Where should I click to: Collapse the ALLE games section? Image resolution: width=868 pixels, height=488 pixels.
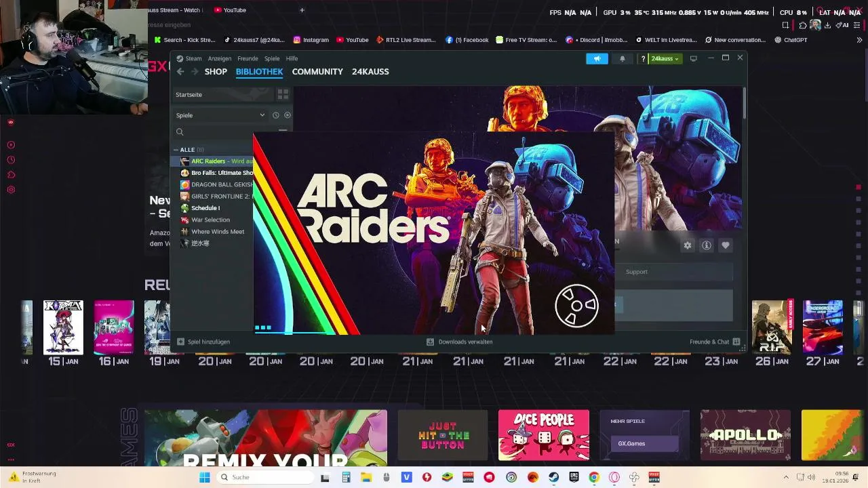tap(176, 150)
